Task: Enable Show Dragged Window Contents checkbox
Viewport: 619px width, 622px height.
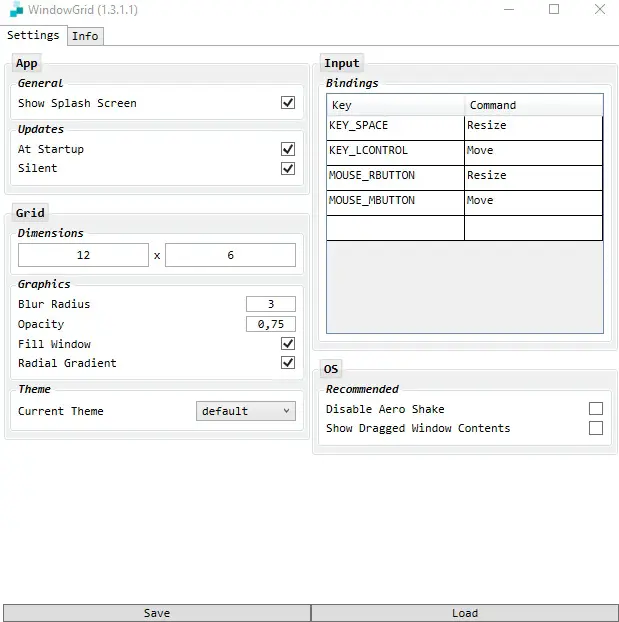Action: pyautogui.click(x=596, y=428)
